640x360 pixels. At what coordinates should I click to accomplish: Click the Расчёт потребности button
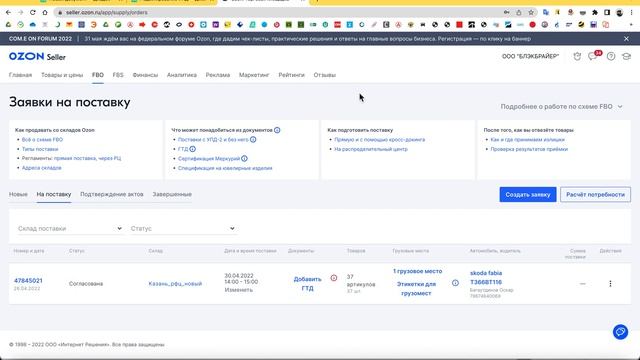tap(595, 195)
